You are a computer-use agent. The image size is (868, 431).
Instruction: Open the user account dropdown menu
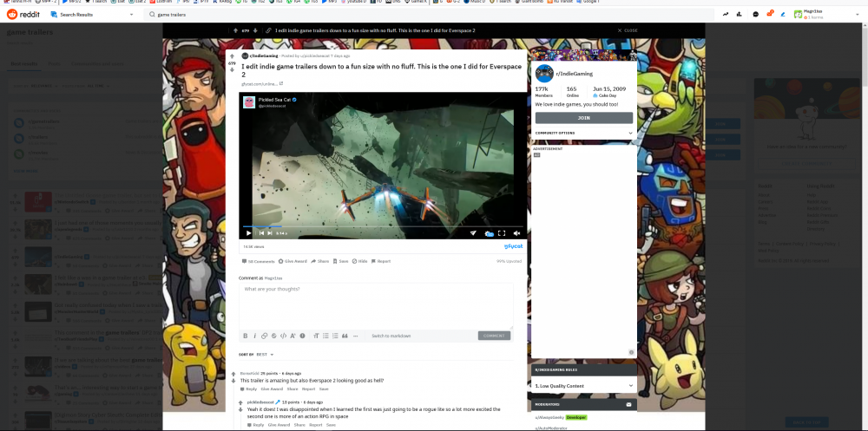click(827, 15)
